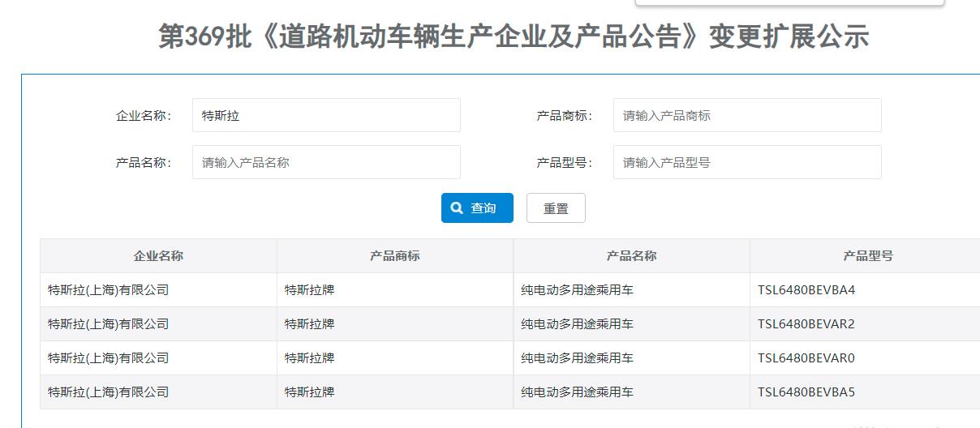This screenshot has height=428, width=980.
Task: Focus the 企业名称 field containing 特斯拉
Action: pyautogui.click(x=326, y=115)
